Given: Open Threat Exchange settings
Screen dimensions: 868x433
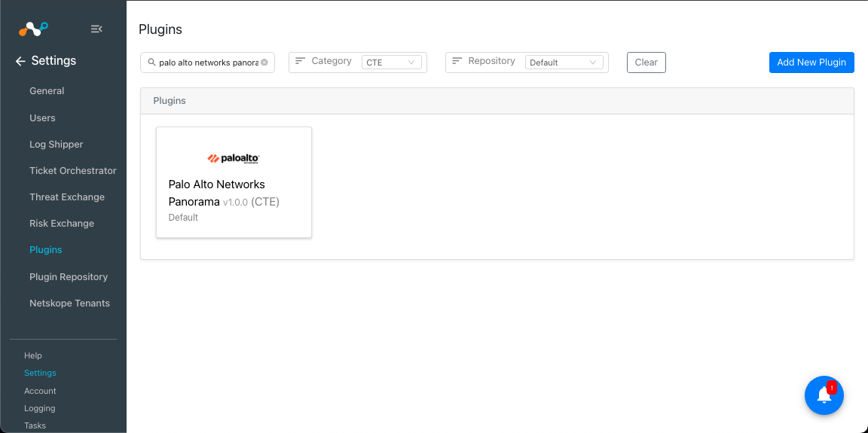Looking at the screenshot, I should [67, 197].
